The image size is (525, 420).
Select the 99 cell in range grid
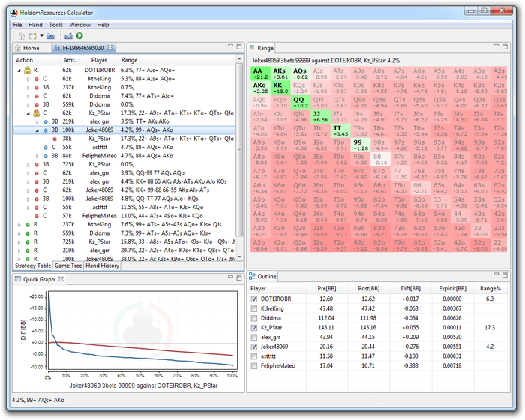(x=360, y=145)
